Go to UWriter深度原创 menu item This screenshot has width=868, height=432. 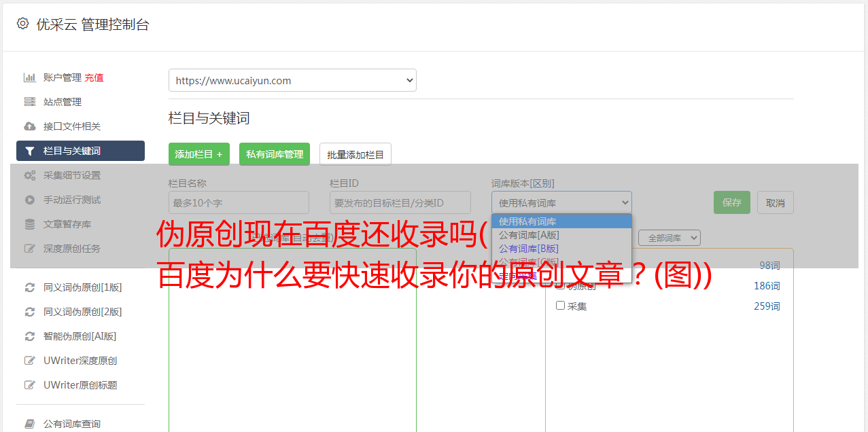click(80, 361)
